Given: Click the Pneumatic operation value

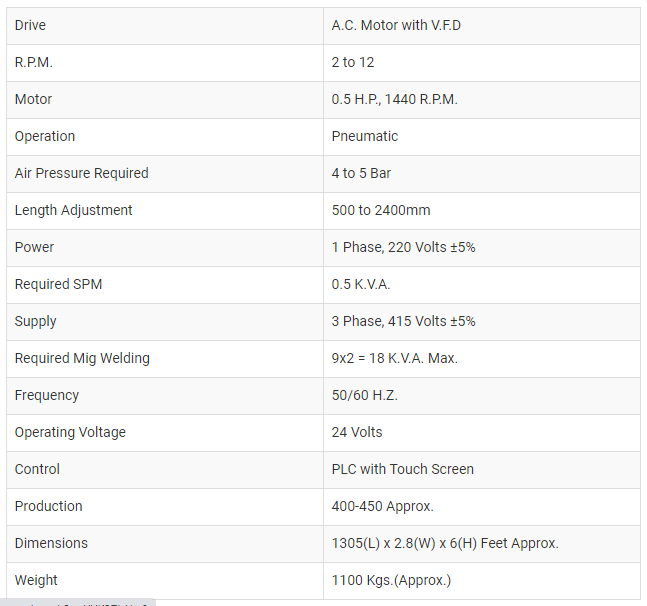Looking at the screenshot, I should [x=365, y=137].
